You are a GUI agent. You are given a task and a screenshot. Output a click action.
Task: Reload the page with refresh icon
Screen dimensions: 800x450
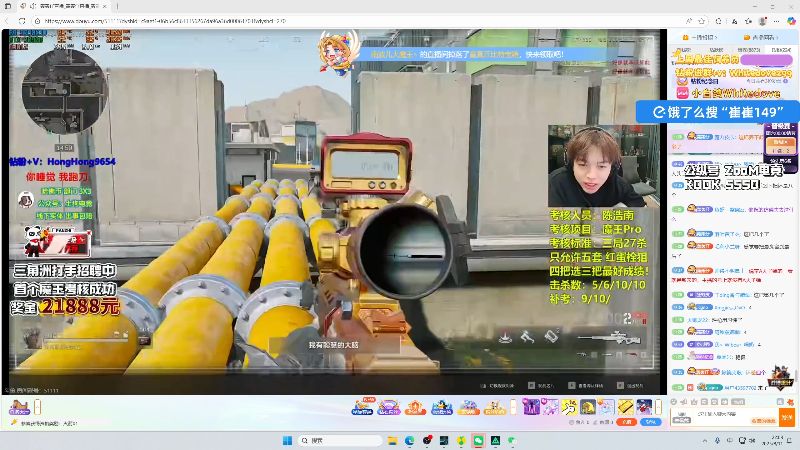pos(22,21)
